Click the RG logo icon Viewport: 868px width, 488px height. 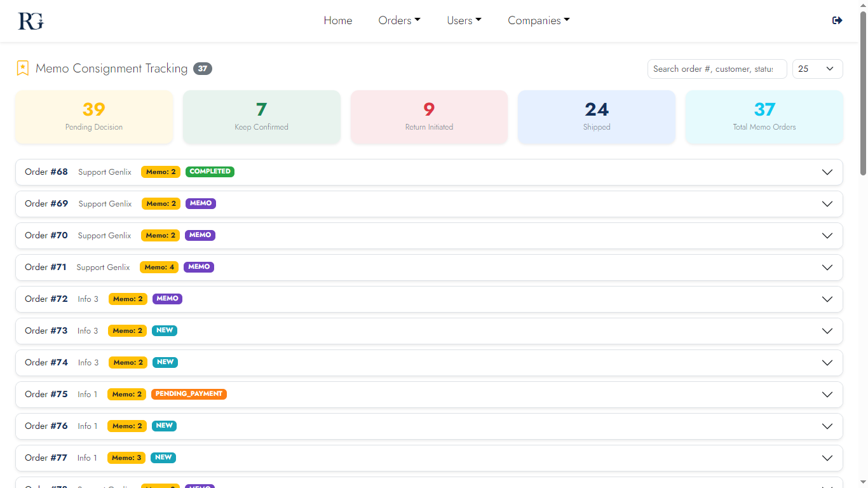point(31,21)
